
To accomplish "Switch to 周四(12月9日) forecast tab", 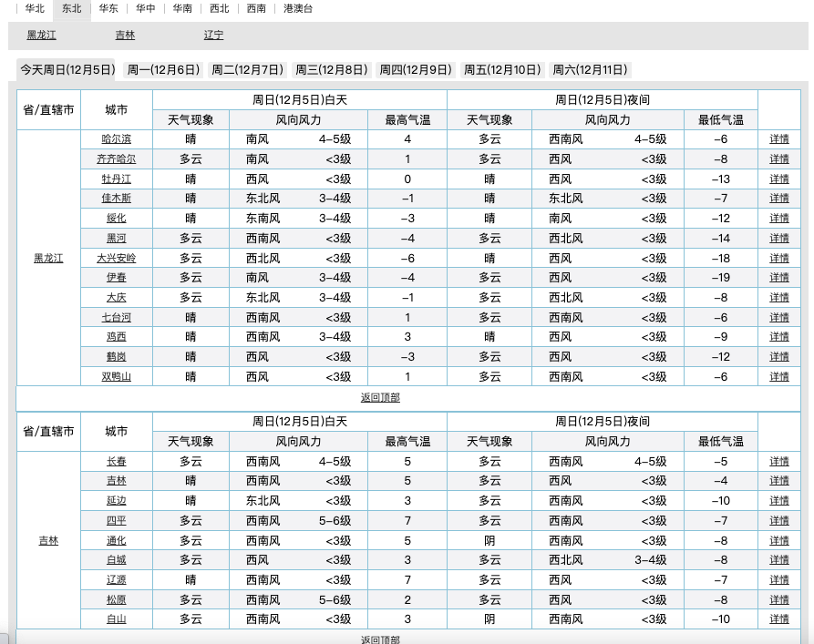I will pyautogui.click(x=416, y=69).
